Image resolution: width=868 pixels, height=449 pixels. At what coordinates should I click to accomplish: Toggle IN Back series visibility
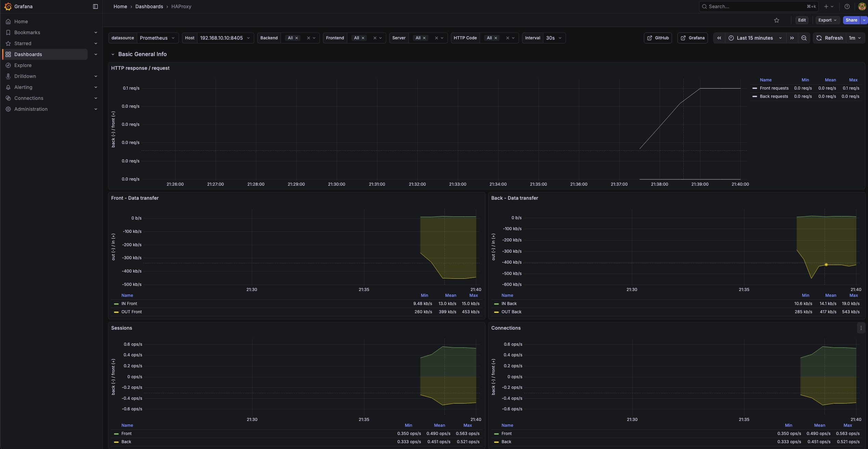(x=509, y=304)
